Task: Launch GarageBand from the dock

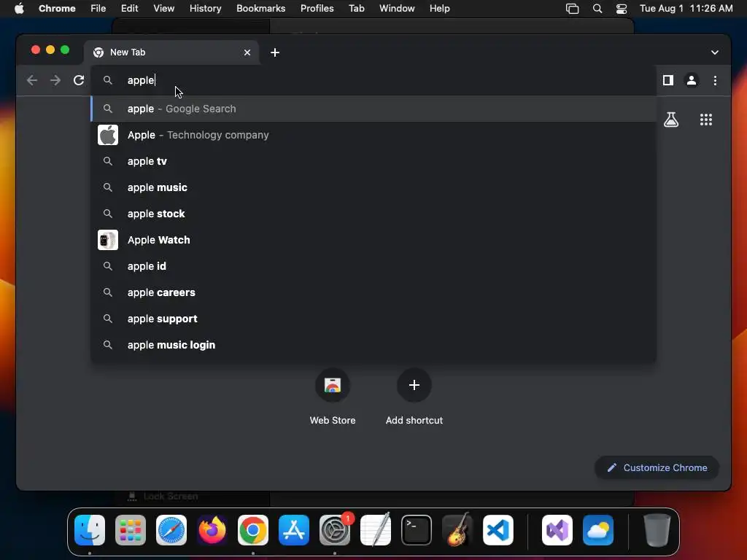Action: tap(457, 530)
